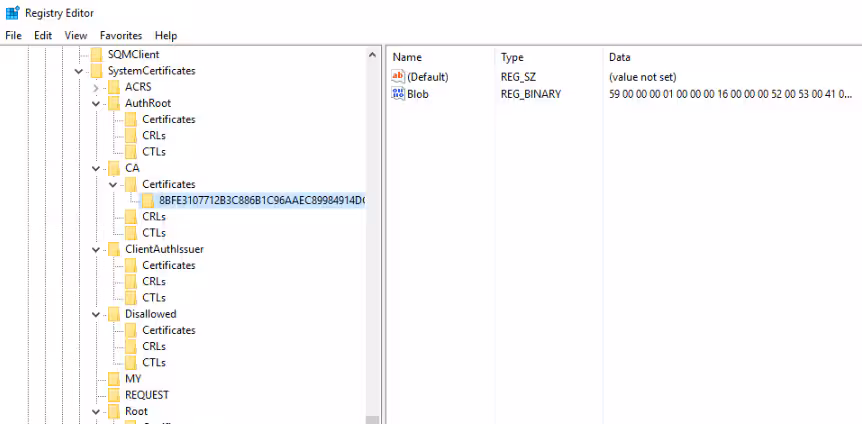
Task: Open the Favorites menu
Action: click(121, 35)
